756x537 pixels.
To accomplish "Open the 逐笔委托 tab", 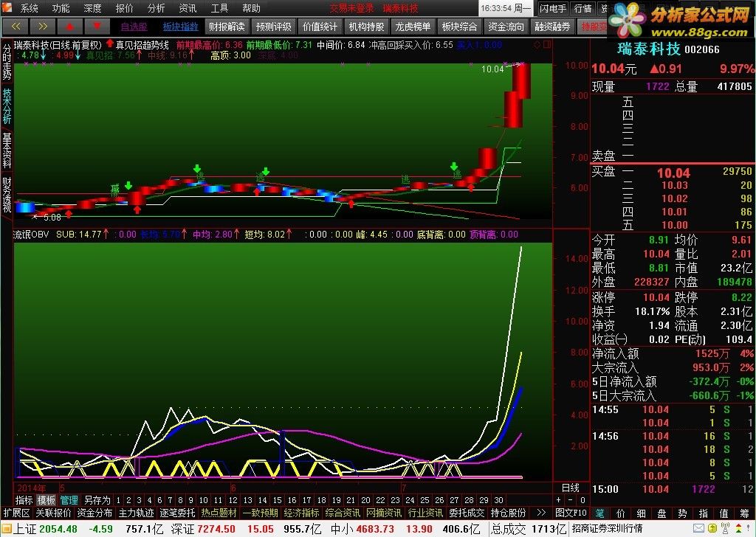I will 177,513.
